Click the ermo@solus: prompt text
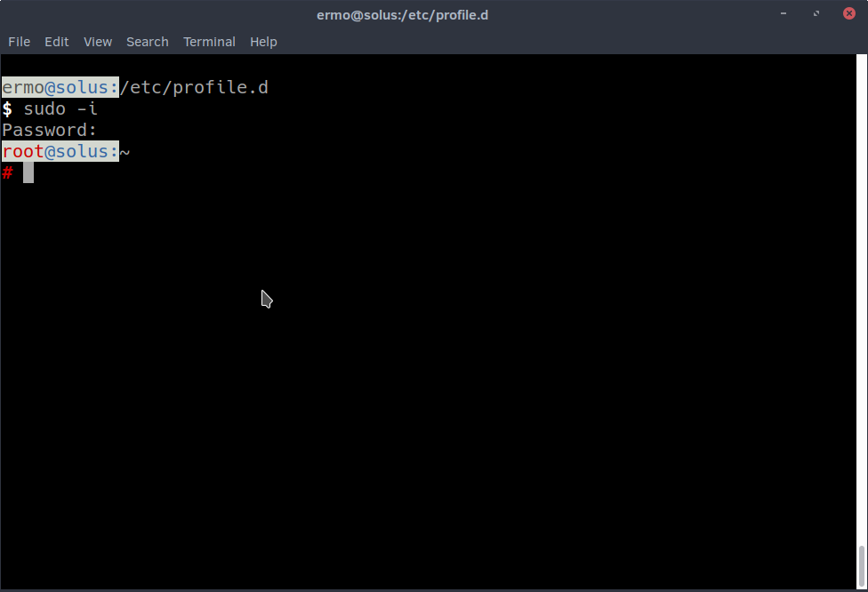This screenshot has height=592, width=868. point(60,87)
